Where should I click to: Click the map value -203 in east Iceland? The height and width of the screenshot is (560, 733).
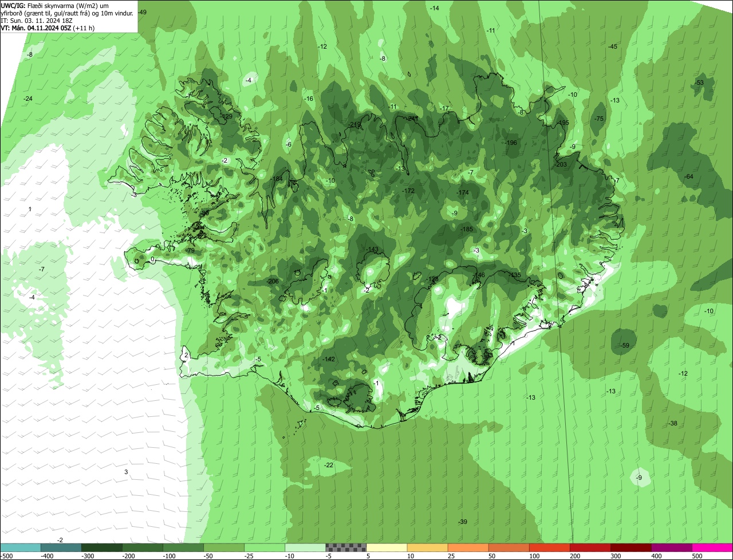560,164
